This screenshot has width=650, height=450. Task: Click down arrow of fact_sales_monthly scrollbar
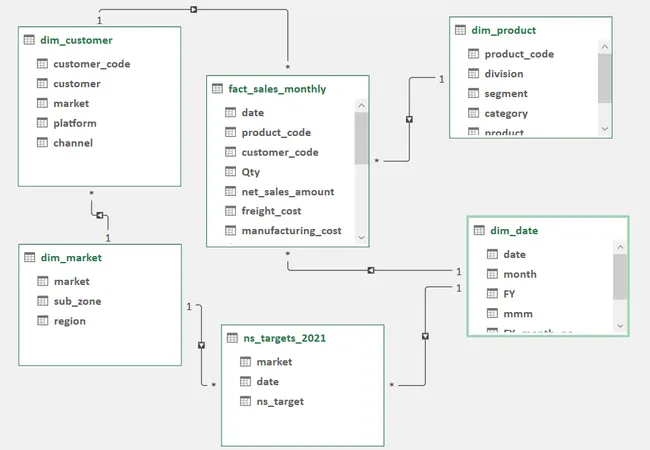tap(361, 237)
